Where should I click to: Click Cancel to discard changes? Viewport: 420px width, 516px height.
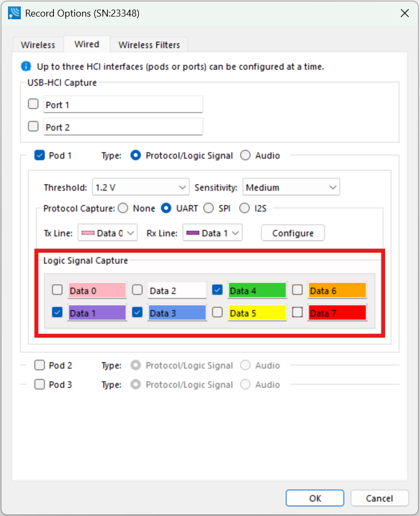point(379,498)
